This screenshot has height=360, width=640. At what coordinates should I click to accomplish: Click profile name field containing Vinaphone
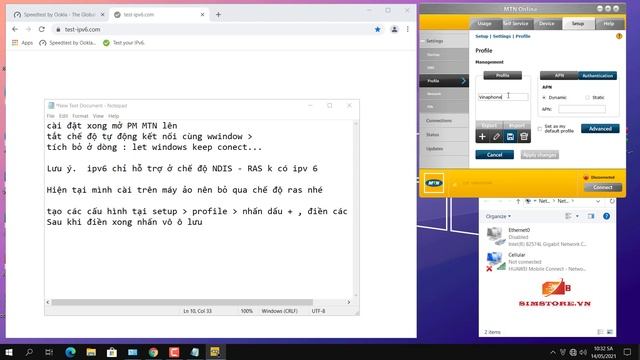(503, 97)
